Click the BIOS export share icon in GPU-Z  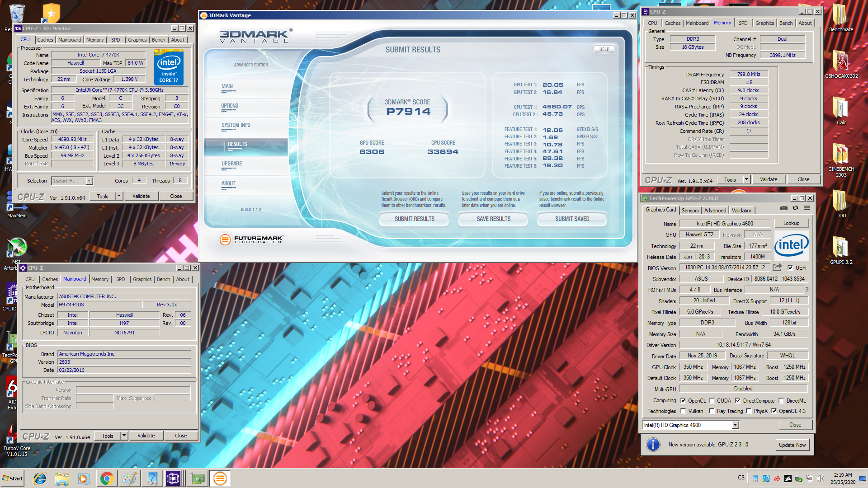[777, 267]
